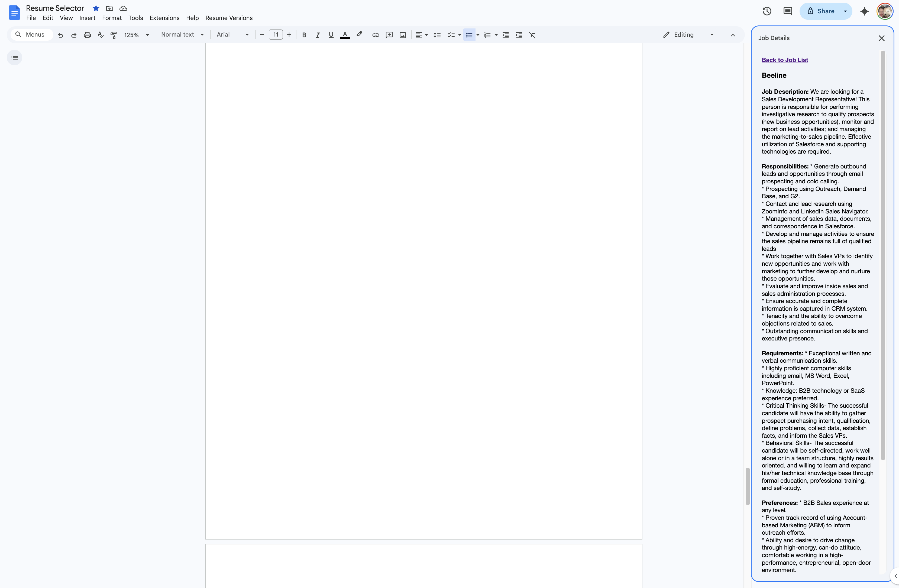Toggle the numbered list
The image size is (899, 588).
tap(487, 35)
